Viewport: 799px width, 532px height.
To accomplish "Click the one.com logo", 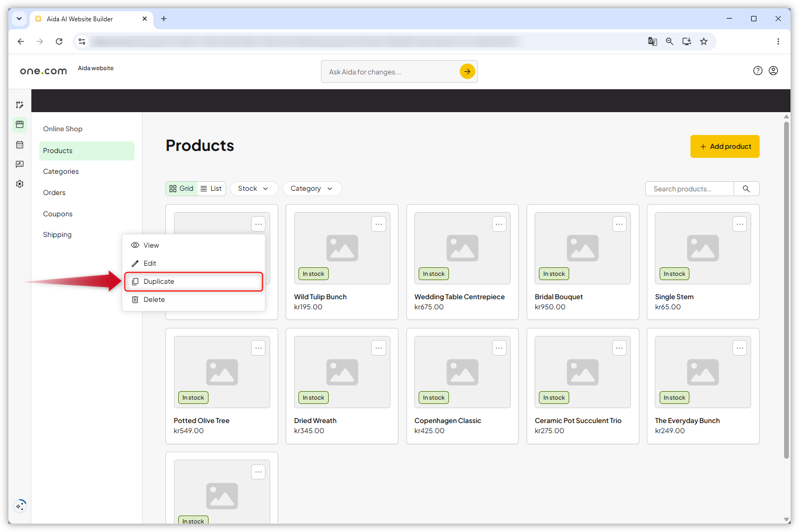I will coord(43,71).
